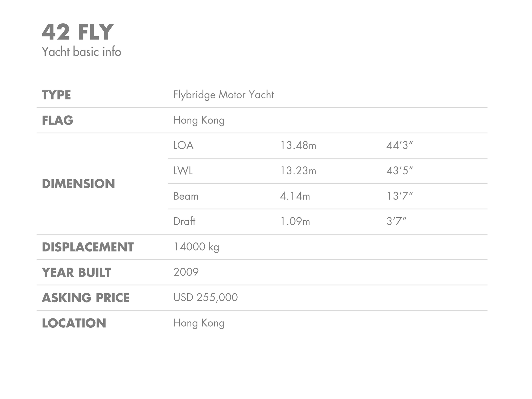The width and height of the screenshot is (532, 399).
Task: Select the 2009 year built value
Action: tap(186, 272)
